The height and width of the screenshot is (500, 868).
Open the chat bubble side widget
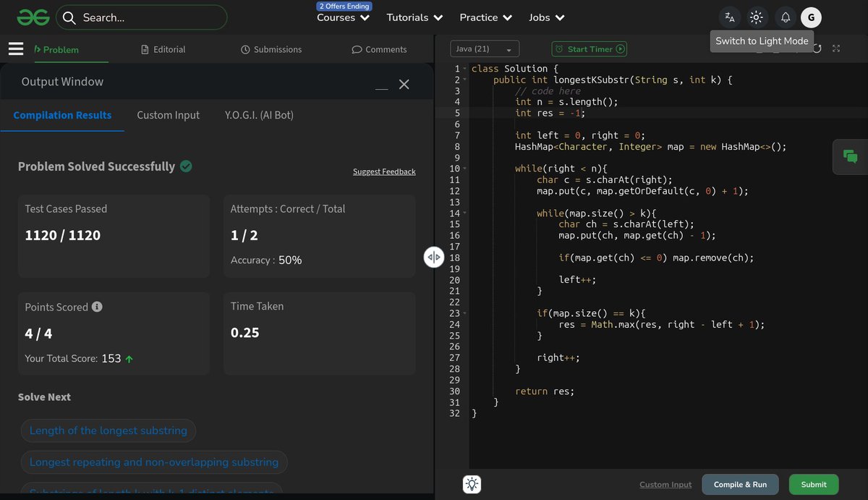[x=851, y=156]
